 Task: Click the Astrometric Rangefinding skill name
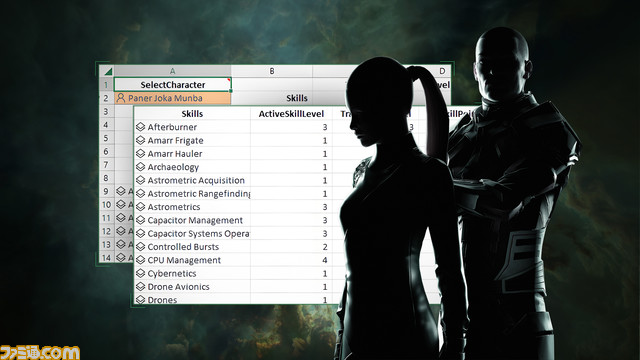[198, 193]
